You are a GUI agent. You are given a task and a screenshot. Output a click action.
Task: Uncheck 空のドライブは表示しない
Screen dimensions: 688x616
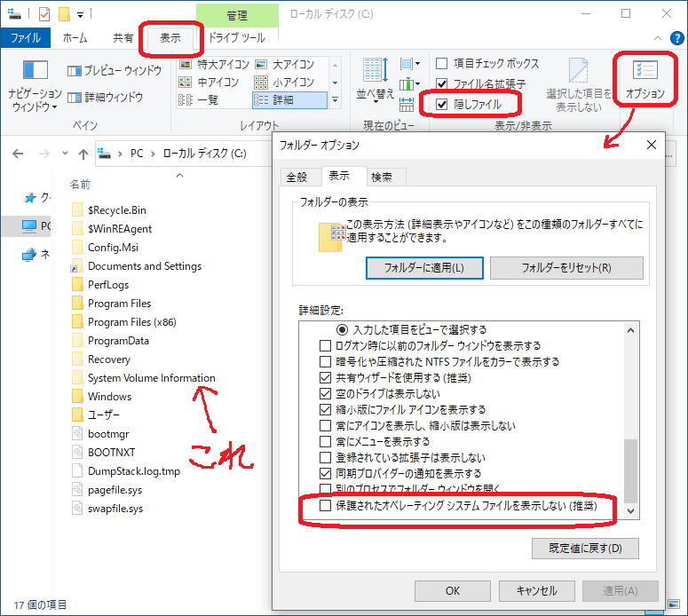click(x=325, y=393)
